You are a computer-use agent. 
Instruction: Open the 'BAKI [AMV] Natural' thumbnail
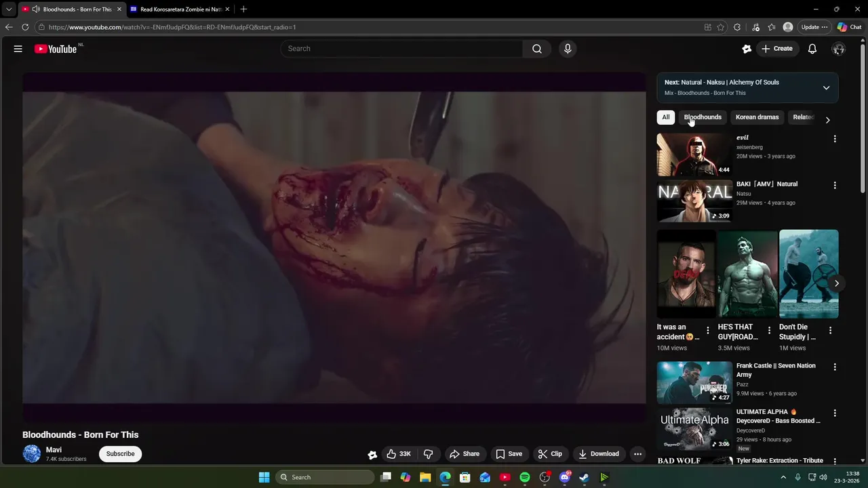(x=694, y=201)
